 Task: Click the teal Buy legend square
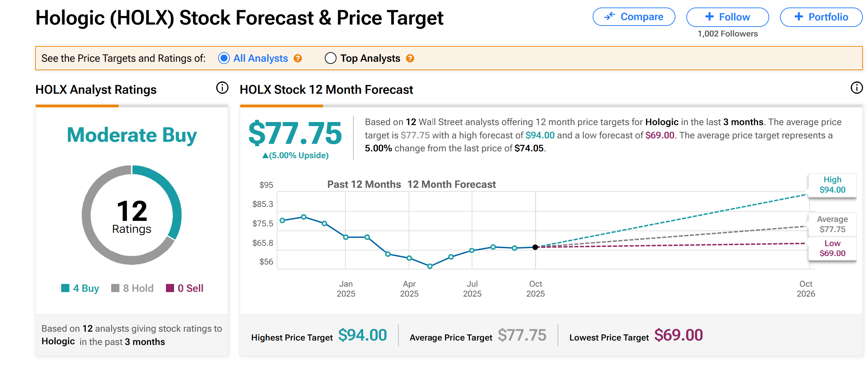(65, 288)
